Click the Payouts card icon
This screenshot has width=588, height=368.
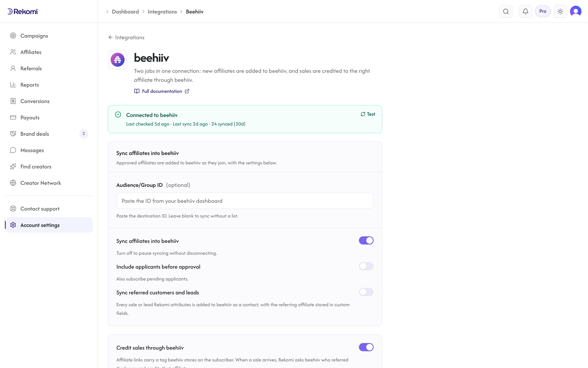[13, 117]
